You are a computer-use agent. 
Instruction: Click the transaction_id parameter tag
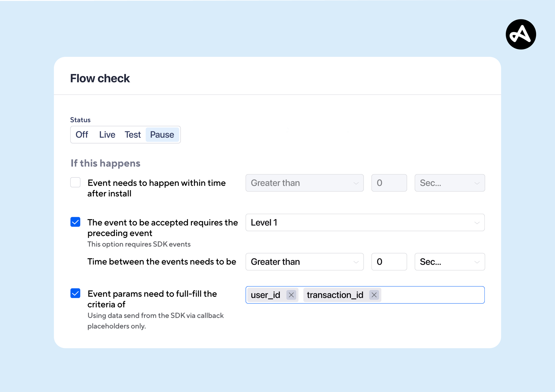[335, 295]
